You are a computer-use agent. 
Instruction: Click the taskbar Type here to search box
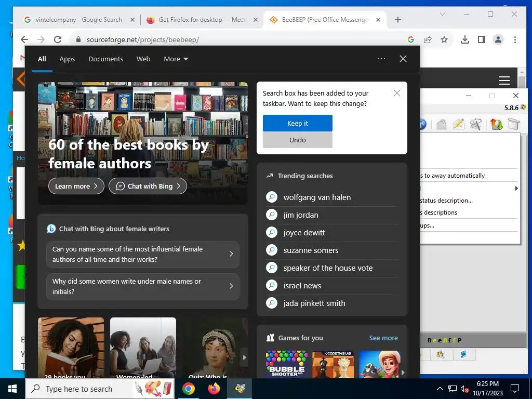tap(100, 389)
